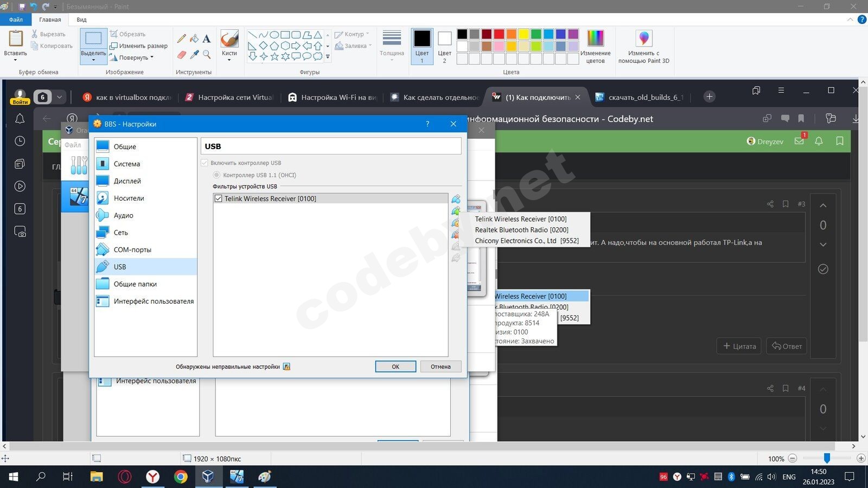This screenshot has width=868, height=488.
Task: Open Paint help via the question mark
Action: point(862,20)
